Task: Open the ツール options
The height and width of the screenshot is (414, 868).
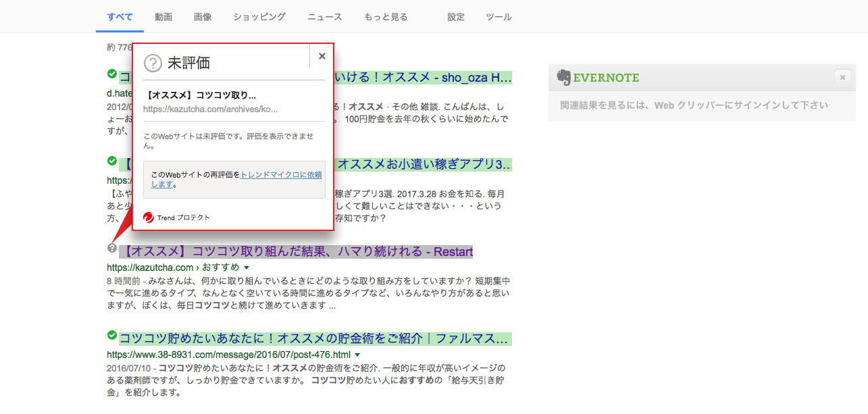Action: 499,17
